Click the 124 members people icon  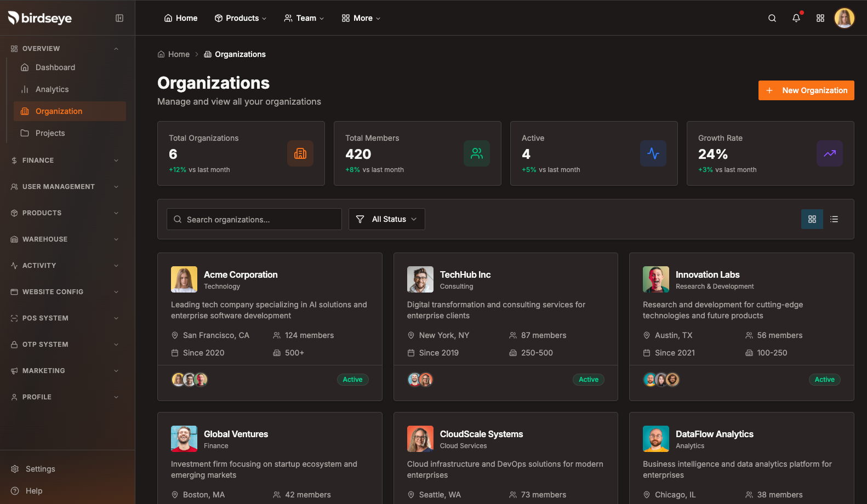coord(277,335)
